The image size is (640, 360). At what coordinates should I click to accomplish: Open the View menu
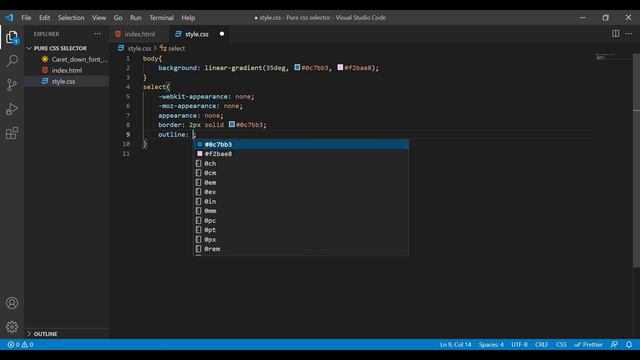99,18
